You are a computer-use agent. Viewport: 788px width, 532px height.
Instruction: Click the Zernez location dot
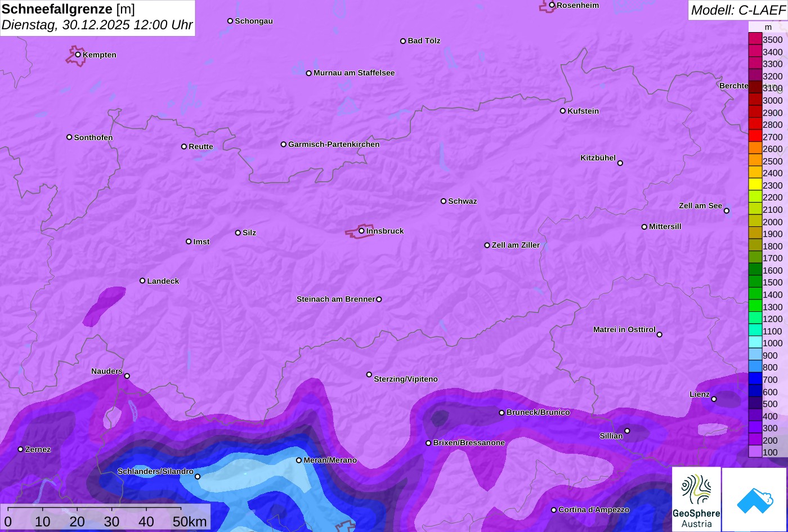(x=21, y=449)
